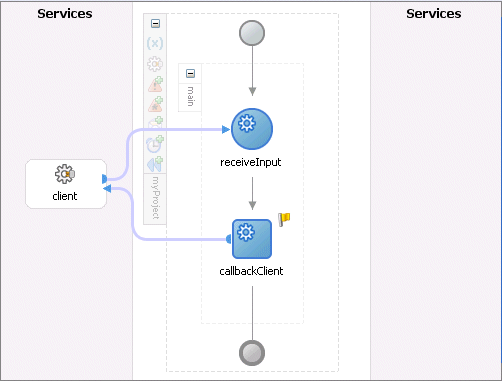Click the yellow flag on callbackClient
Image resolution: width=502 pixels, height=381 pixels.
[x=284, y=220]
